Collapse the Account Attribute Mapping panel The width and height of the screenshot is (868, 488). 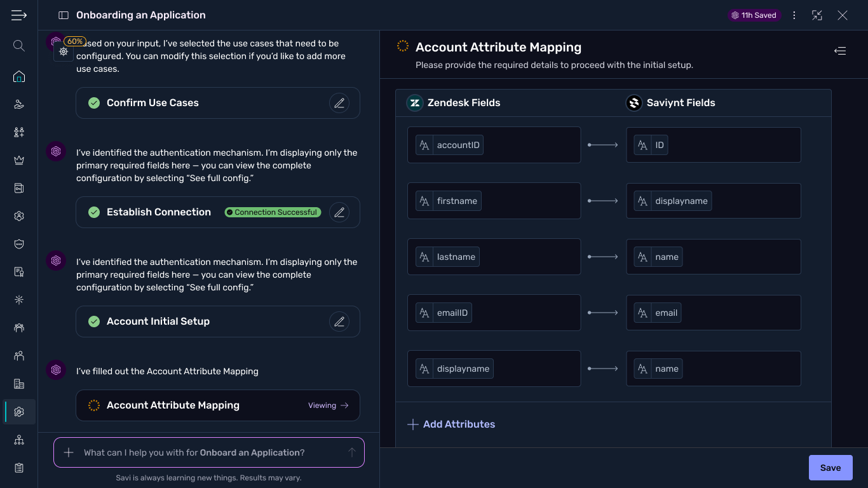coord(840,51)
